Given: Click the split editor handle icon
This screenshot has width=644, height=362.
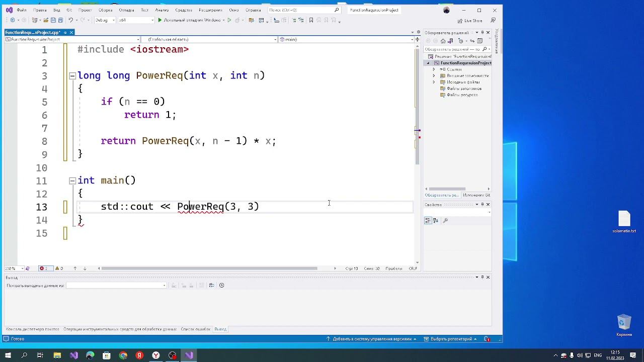Looking at the screenshot, I should click(x=417, y=39).
